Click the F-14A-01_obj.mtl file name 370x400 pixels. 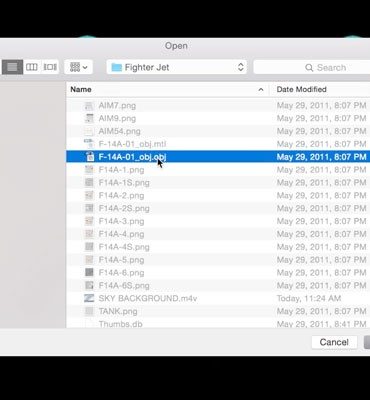pos(132,144)
